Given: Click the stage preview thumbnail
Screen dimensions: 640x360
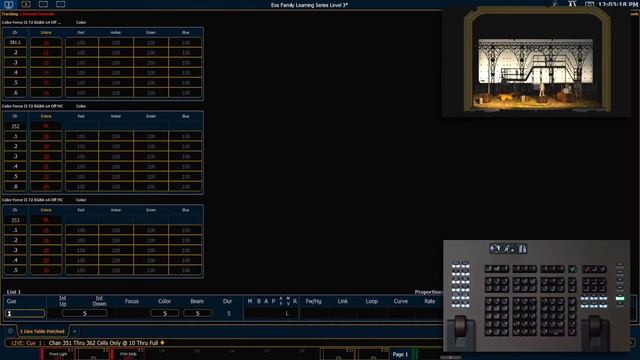Looking at the screenshot, I should 536,62.
